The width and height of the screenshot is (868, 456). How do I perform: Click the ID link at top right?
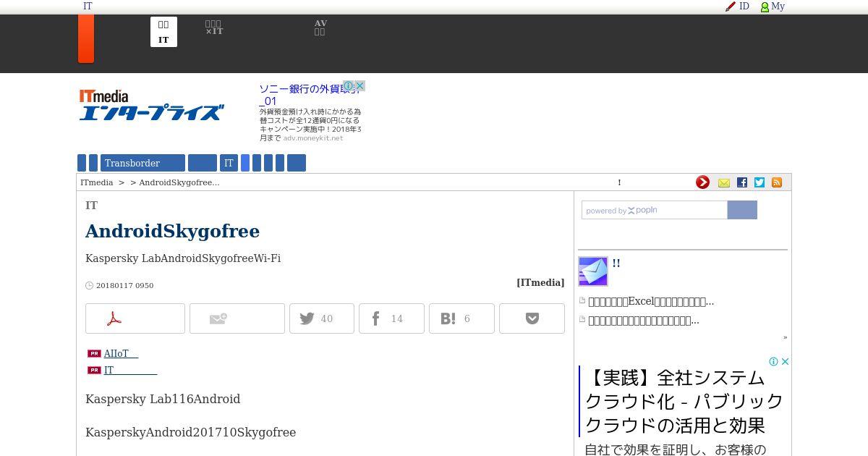(744, 7)
